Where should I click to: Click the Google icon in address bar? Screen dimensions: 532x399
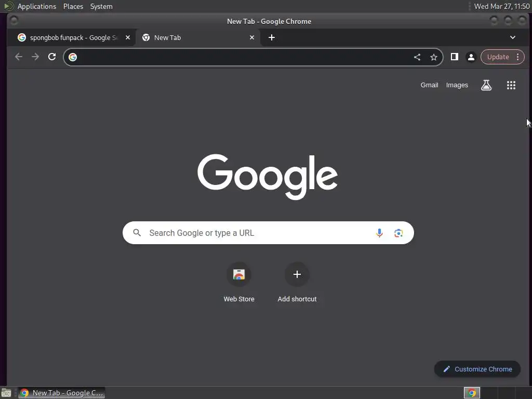click(x=73, y=57)
